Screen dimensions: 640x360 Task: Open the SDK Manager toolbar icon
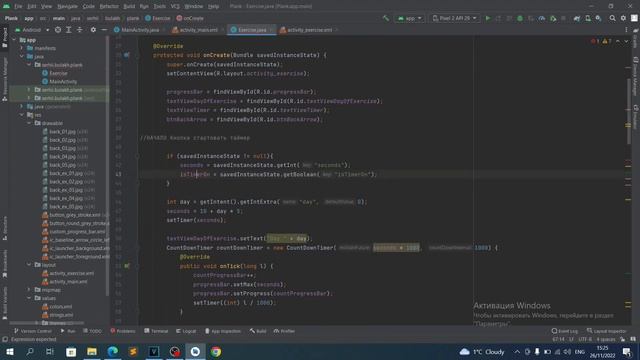point(598,18)
